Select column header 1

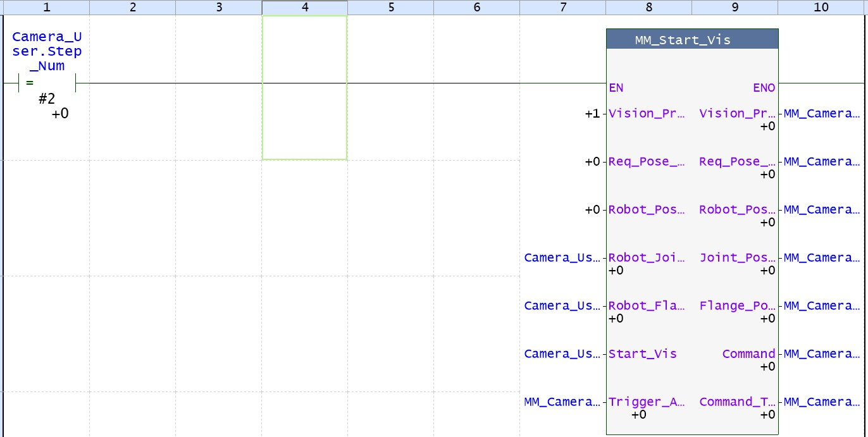[46, 7]
